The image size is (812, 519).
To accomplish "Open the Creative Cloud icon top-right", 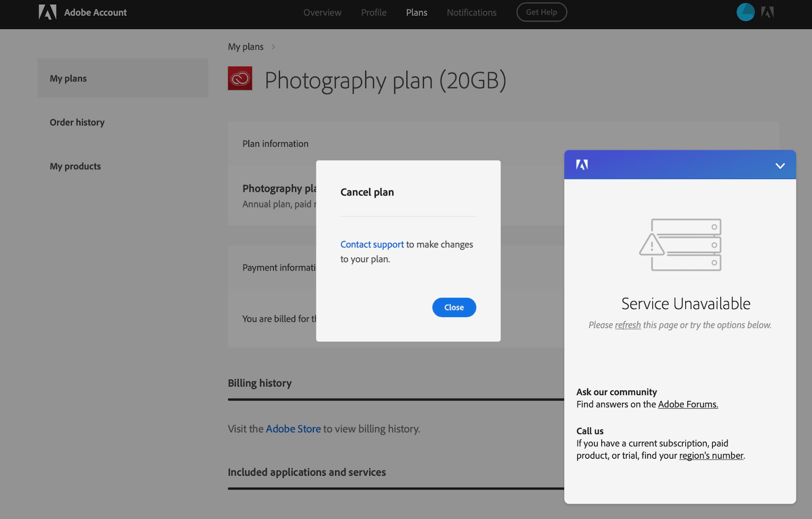I will [x=768, y=12].
